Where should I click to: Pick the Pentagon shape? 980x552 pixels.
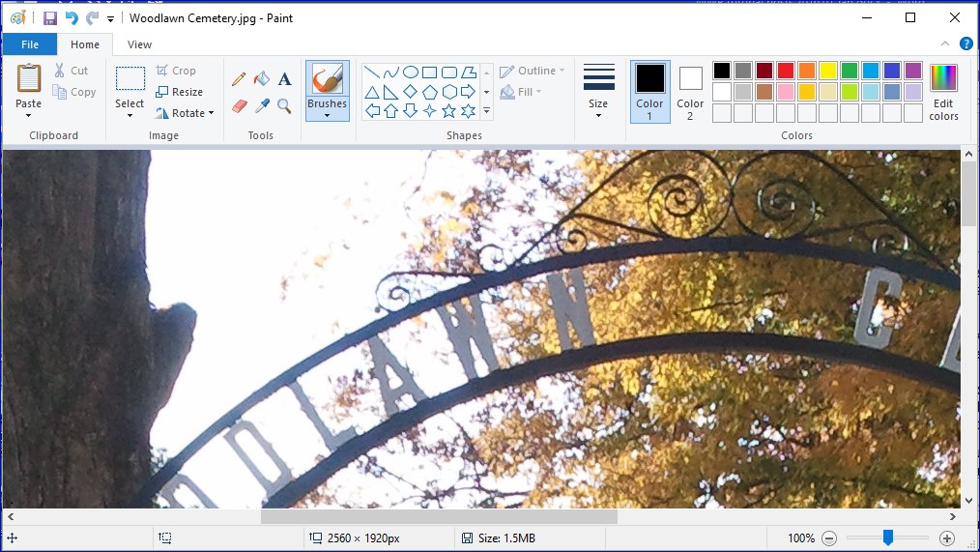pyautogui.click(x=429, y=93)
